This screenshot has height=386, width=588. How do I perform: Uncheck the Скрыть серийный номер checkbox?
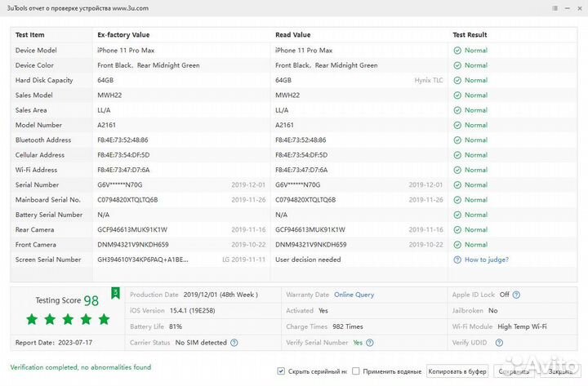pos(281,371)
